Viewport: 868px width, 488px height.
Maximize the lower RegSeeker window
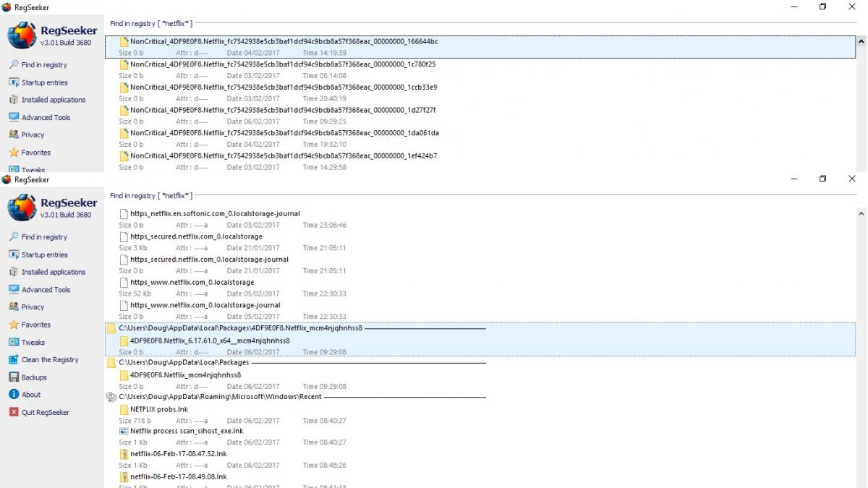(x=822, y=179)
